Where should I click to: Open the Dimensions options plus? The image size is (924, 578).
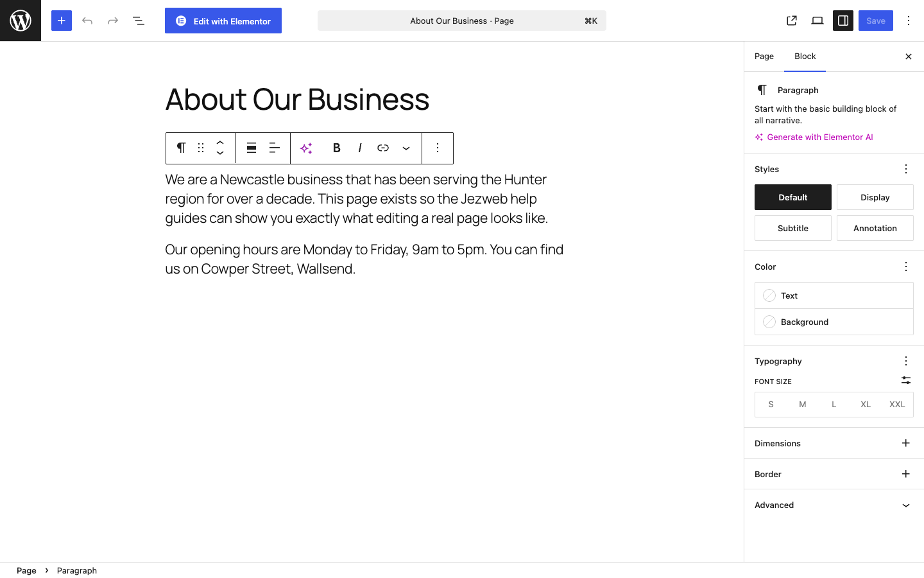click(906, 443)
